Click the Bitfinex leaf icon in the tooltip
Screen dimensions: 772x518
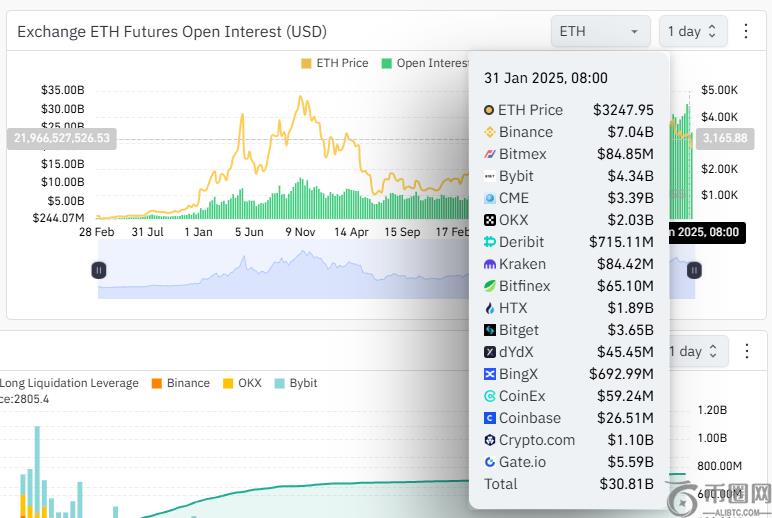[489, 286]
